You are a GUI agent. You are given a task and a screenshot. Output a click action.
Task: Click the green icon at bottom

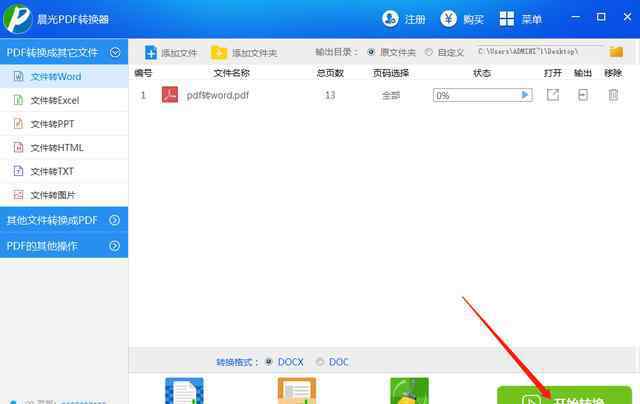coord(409,391)
